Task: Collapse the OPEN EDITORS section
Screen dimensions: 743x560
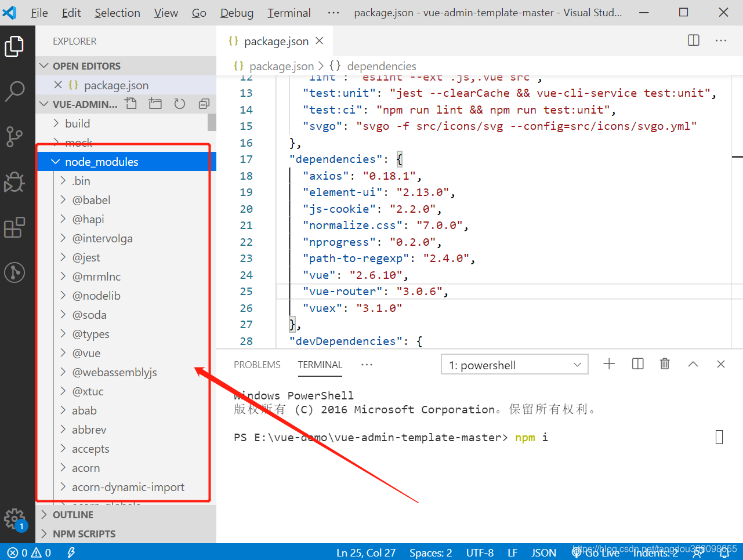Action: click(x=126, y=66)
